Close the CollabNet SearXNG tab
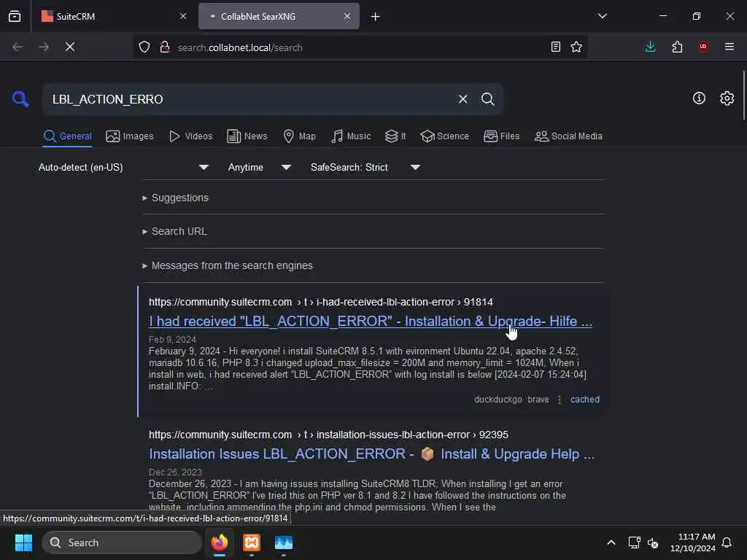This screenshot has height=560, width=747. click(x=347, y=16)
